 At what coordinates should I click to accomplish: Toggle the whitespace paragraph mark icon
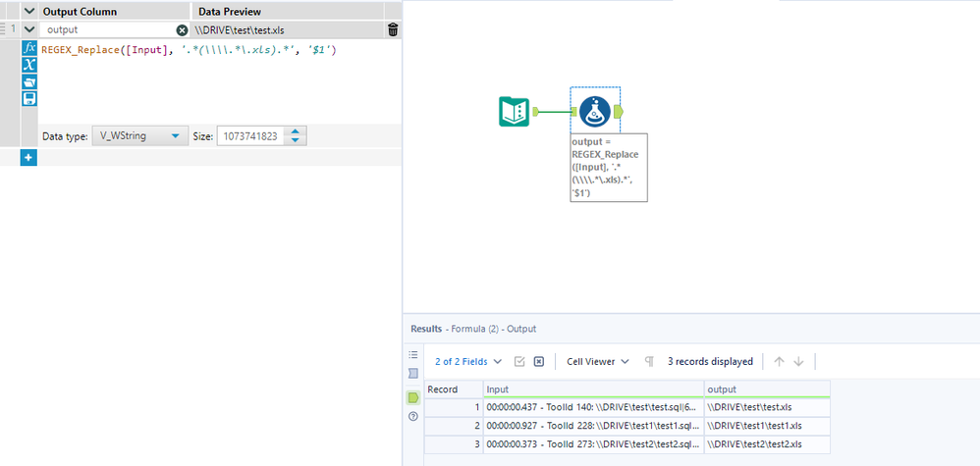649,361
